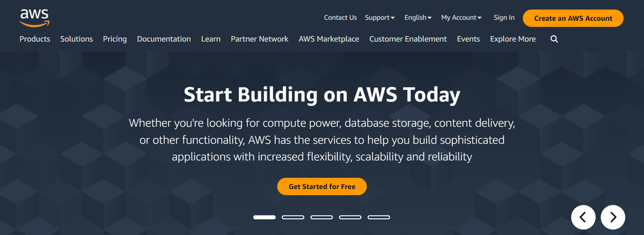644x235 pixels.
Task: Jump to the fifth carousel indicator
Action: (379, 217)
